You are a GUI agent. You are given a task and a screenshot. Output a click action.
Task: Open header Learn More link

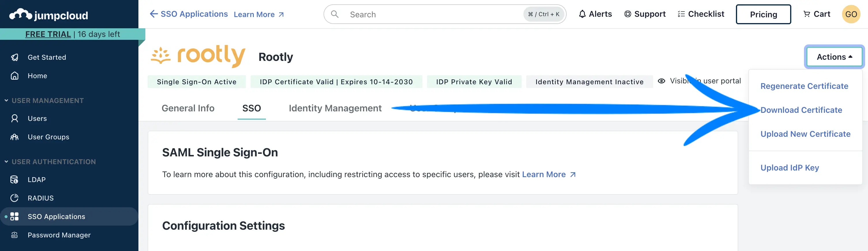pyautogui.click(x=259, y=14)
